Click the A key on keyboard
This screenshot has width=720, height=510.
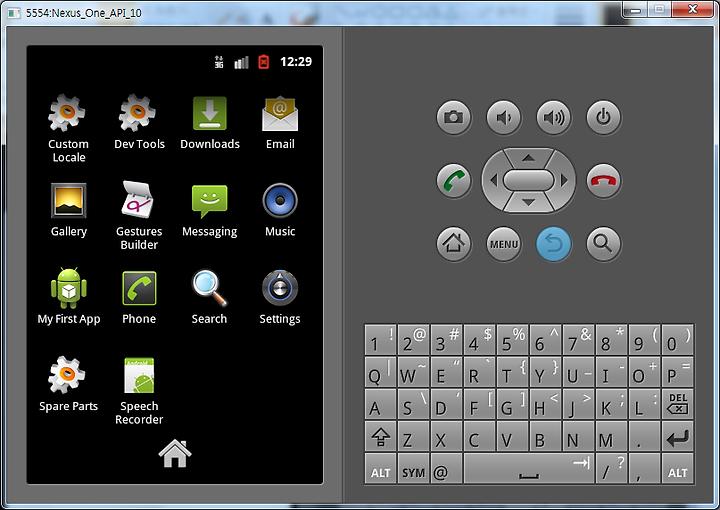coord(381,404)
